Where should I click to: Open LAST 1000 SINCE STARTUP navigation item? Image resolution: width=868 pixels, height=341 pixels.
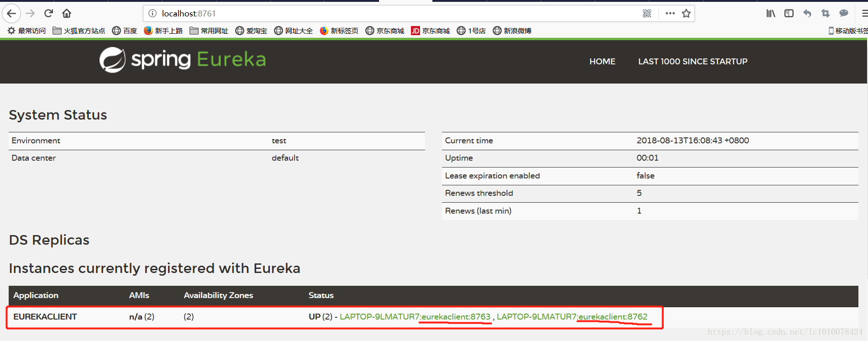pyautogui.click(x=693, y=61)
